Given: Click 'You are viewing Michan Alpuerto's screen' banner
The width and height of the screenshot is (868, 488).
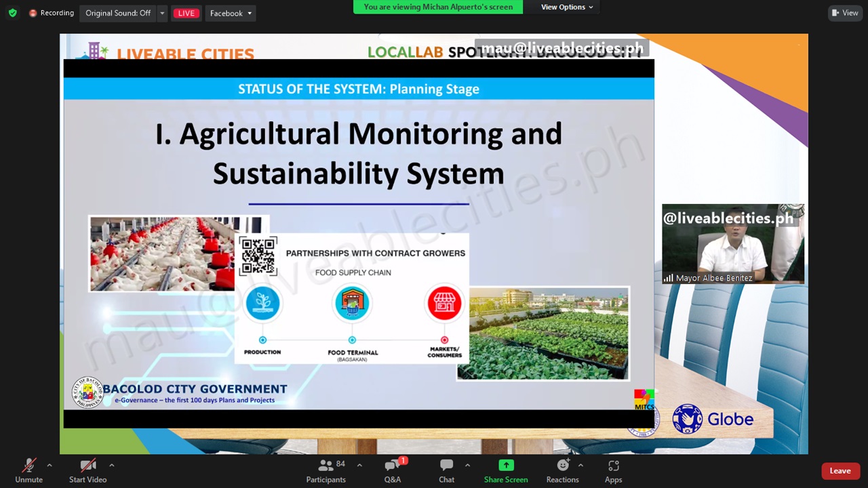Looking at the screenshot, I should [x=438, y=7].
